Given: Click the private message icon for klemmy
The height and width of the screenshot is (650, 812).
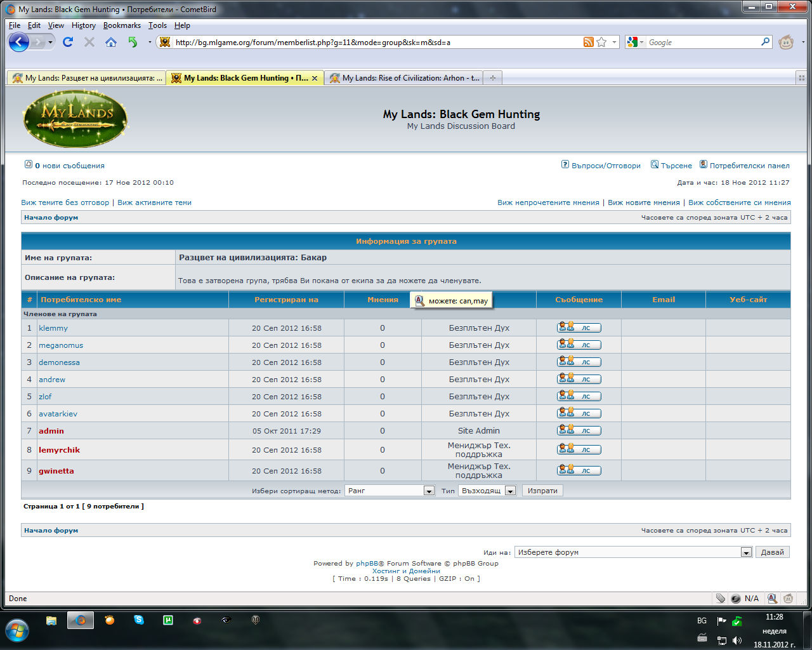Looking at the screenshot, I should point(579,328).
